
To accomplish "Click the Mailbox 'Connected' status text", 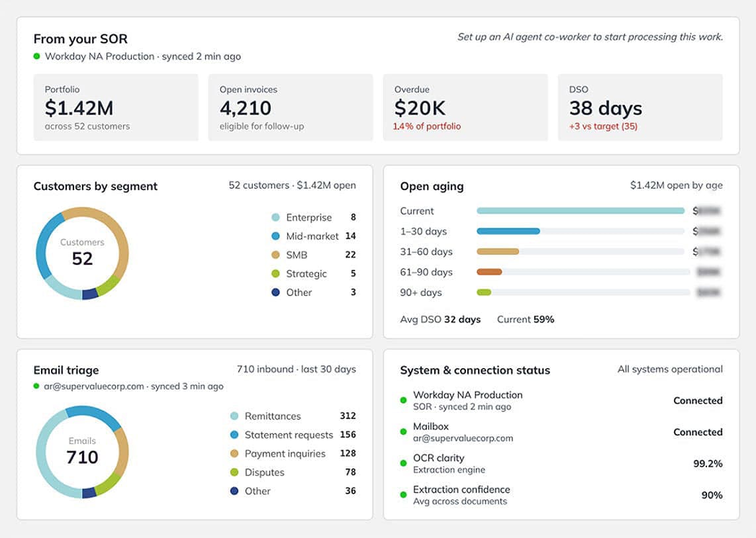I will tap(698, 432).
